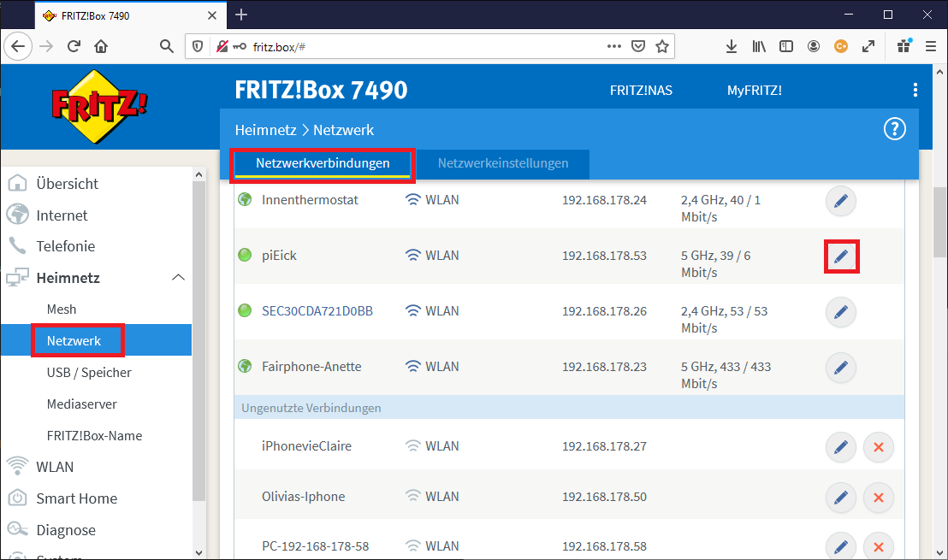Edit the Innenthermostat device entry
The width and height of the screenshot is (948, 560).
click(840, 201)
